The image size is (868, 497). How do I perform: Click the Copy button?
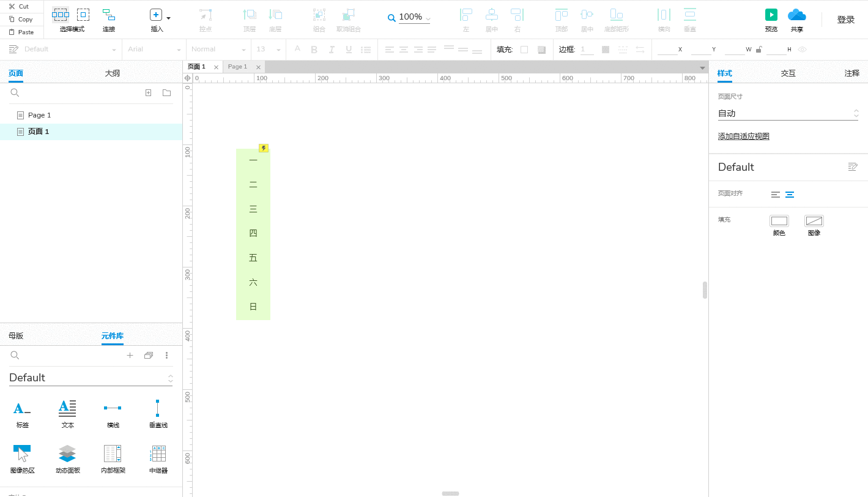(x=20, y=19)
